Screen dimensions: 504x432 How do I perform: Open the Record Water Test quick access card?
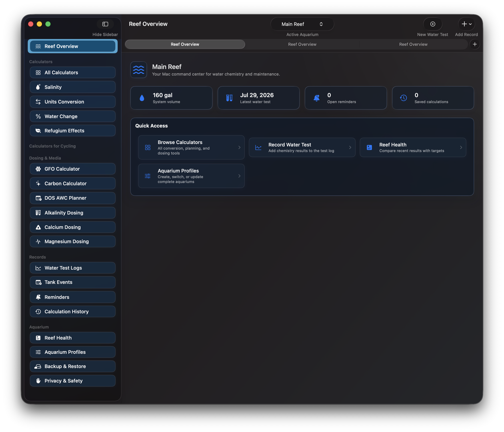click(302, 148)
